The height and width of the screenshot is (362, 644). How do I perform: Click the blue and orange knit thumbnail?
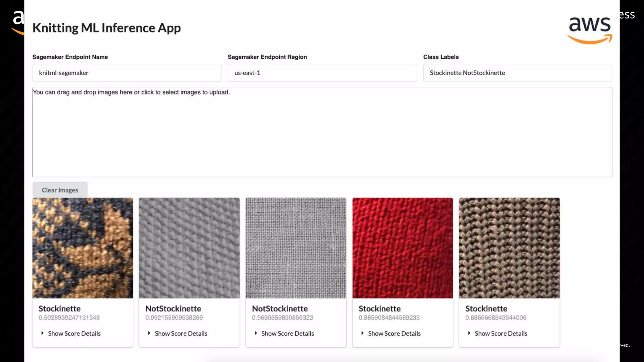click(x=82, y=248)
